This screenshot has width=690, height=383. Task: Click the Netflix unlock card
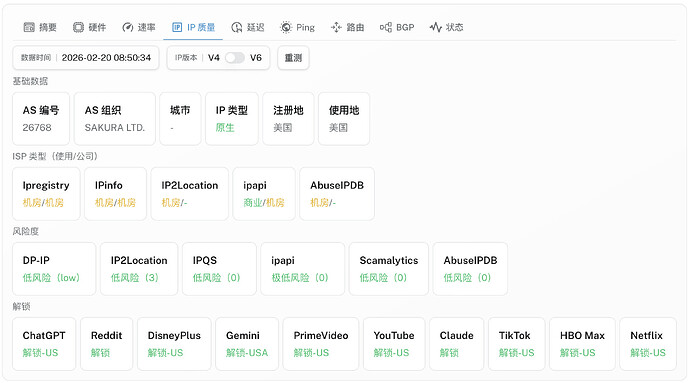pyautogui.click(x=648, y=344)
